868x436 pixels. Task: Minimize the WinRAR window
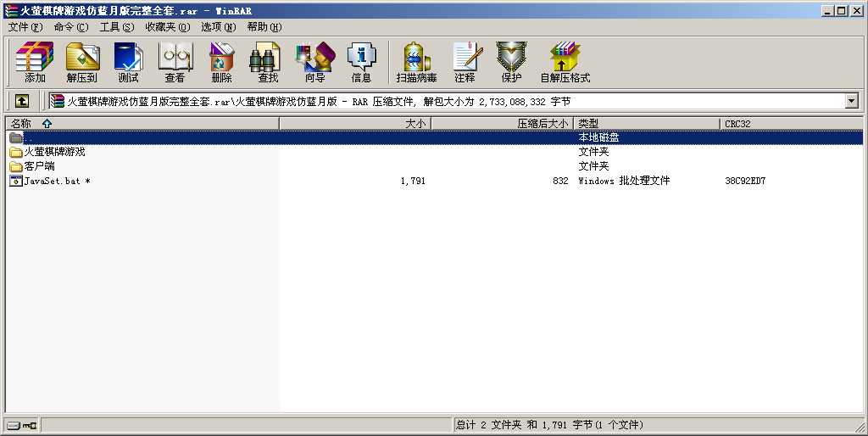827,10
